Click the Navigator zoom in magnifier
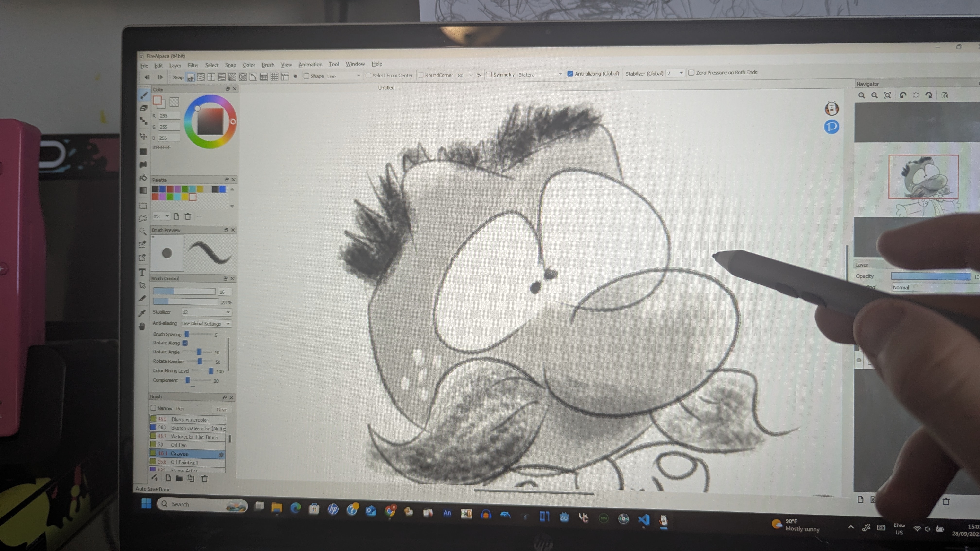980x551 pixels. click(x=862, y=95)
